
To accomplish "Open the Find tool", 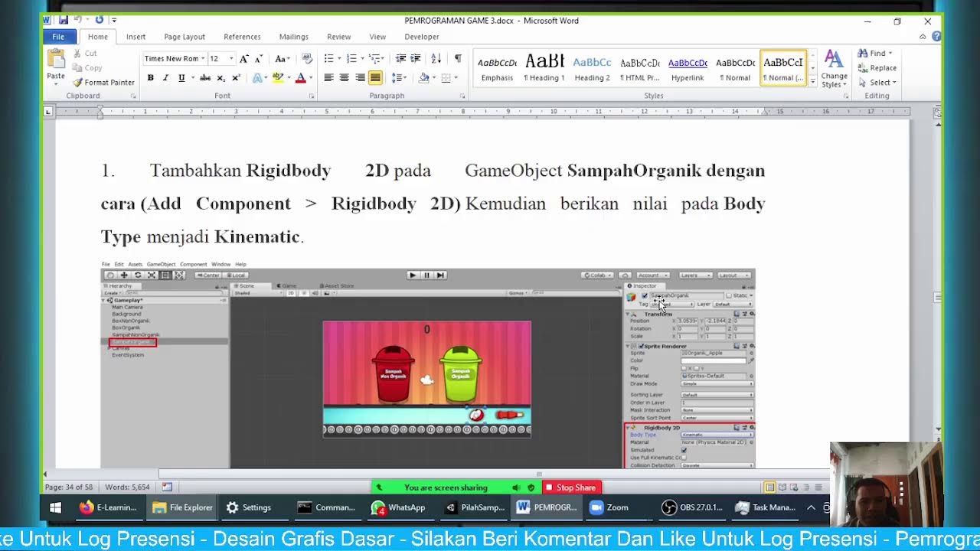I will pyautogui.click(x=874, y=54).
